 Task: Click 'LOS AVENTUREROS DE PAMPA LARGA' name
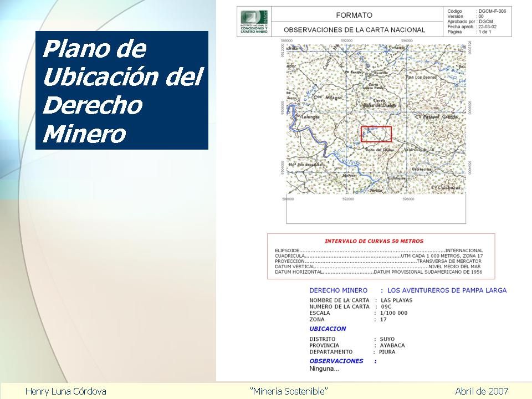click(x=447, y=290)
